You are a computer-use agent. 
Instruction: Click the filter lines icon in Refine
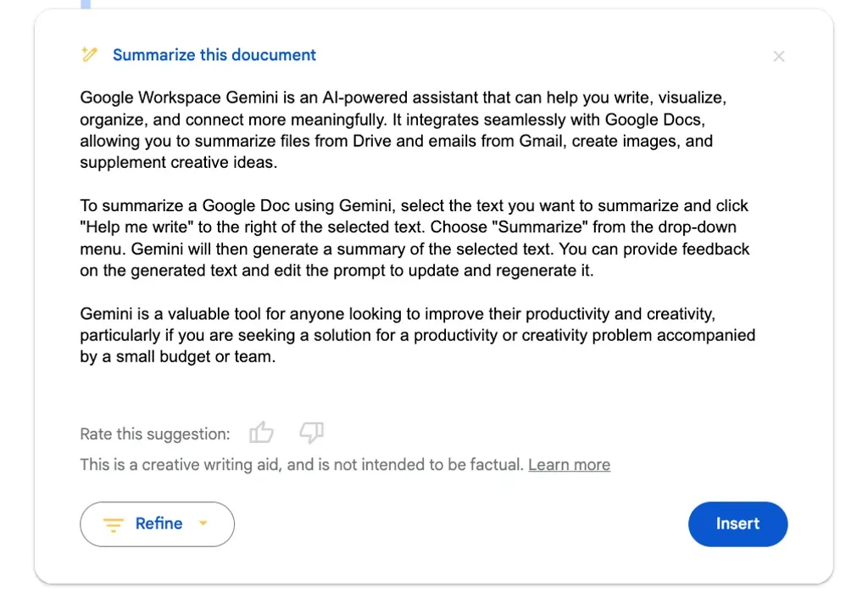click(114, 524)
